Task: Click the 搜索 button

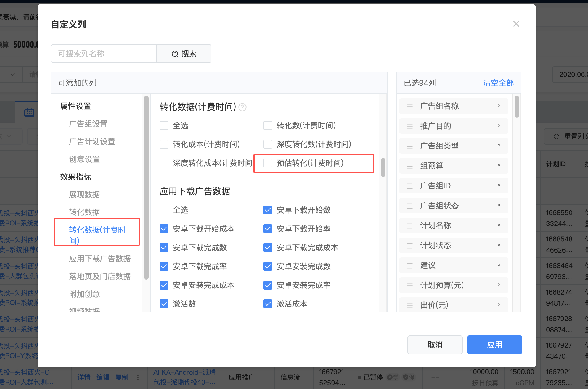Action: point(184,54)
